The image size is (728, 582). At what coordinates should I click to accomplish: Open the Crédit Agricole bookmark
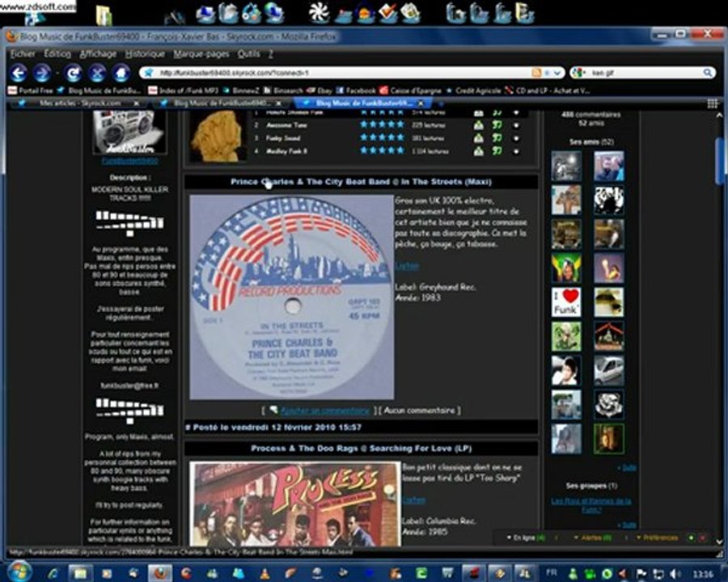click(473, 91)
